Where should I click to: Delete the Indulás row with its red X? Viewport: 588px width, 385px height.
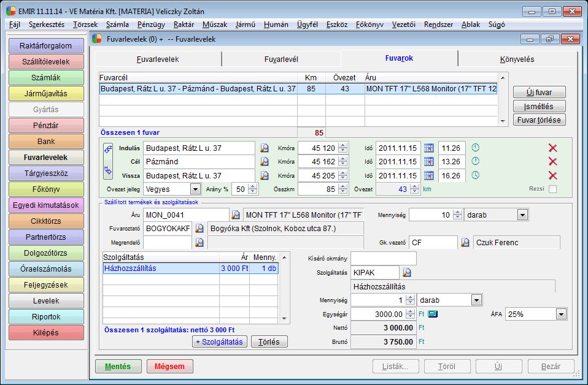click(x=552, y=148)
